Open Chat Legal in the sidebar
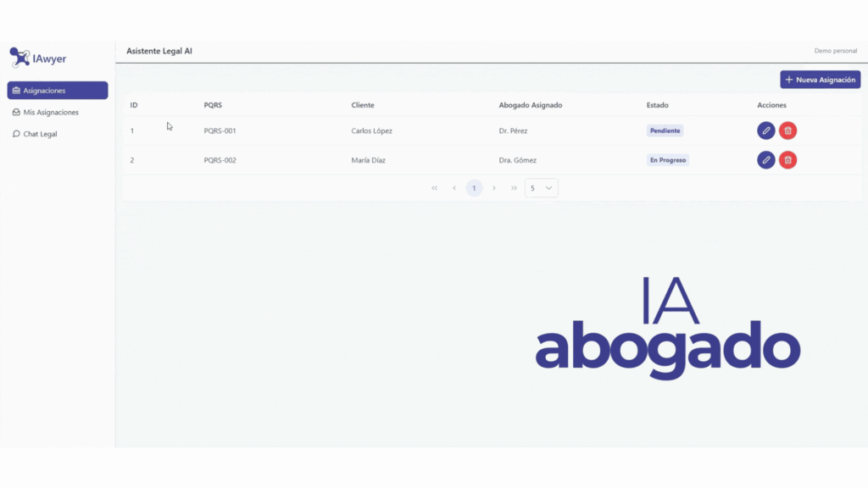Image resolution: width=868 pixels, height=488 pixels. click(x=40, y=134)
